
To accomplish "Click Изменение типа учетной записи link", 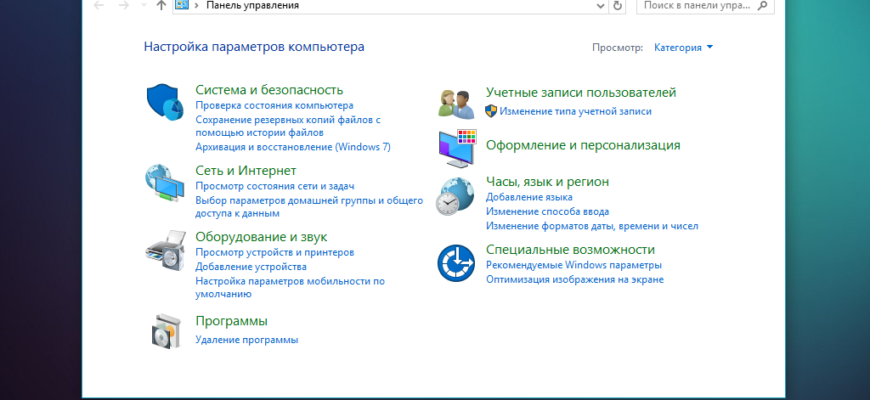I will tap(575, 112).
